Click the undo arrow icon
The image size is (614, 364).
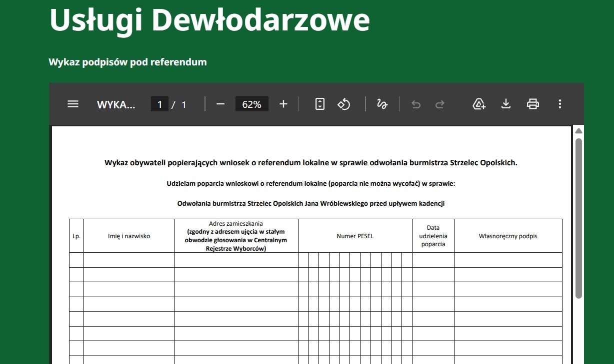(416, 104)
